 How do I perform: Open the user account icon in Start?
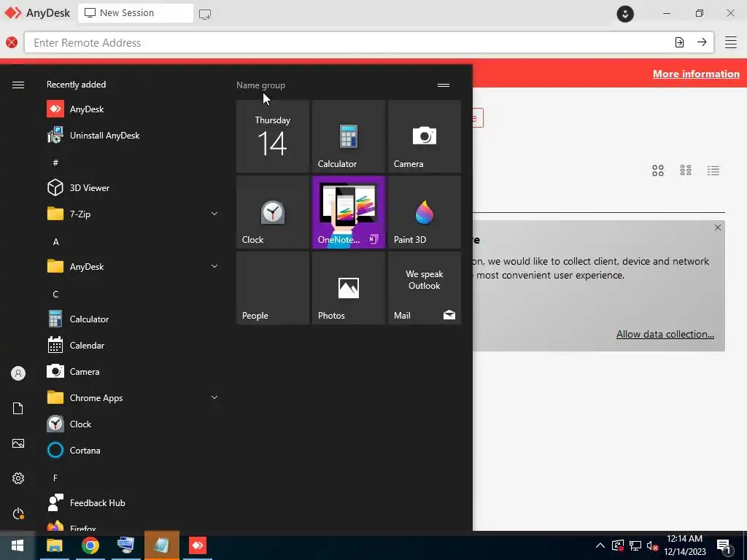(x=18, y=373)
